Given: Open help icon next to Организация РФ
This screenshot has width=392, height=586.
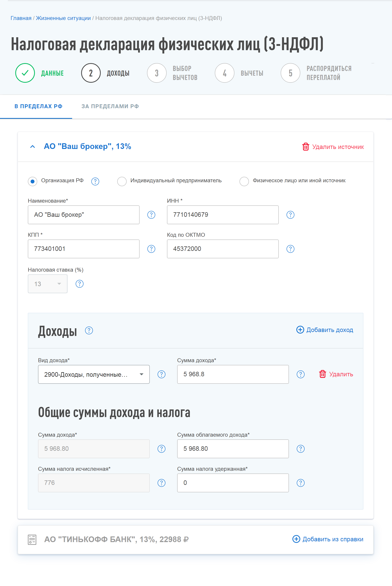Looking at the screenshot, I should 95,181.
